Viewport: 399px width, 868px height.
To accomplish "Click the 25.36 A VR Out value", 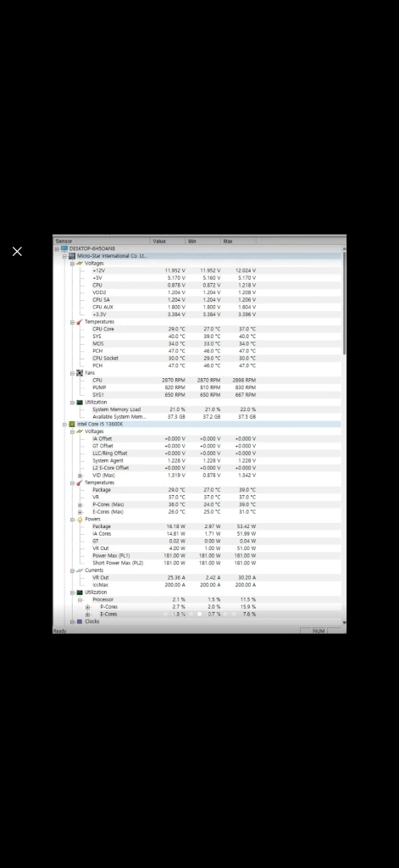I will tap(176, 578).
